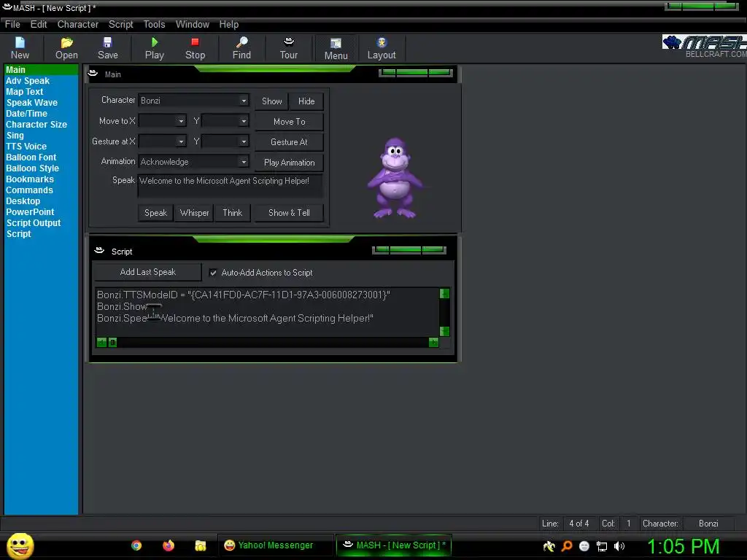
Task: Select Bookmarks in the sidebar
Action: [x=29, y=179]
